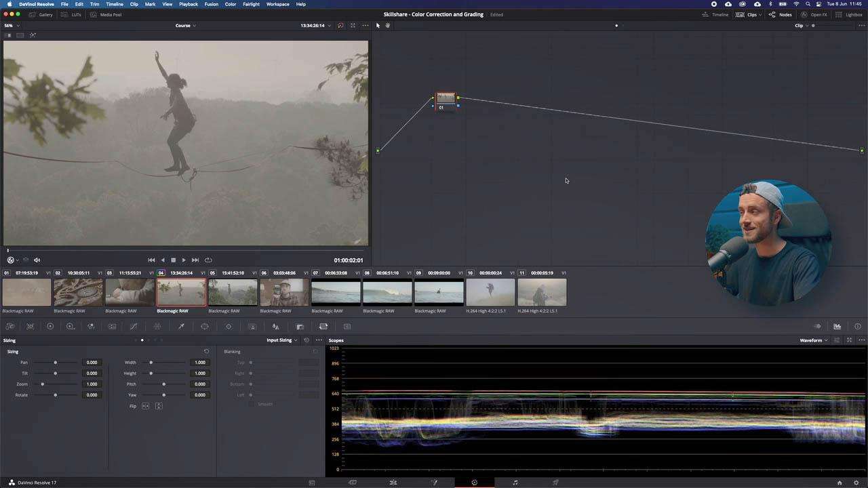Open the Workspace menu
This screenshot has width=868, height=488.
coord(278,4)
